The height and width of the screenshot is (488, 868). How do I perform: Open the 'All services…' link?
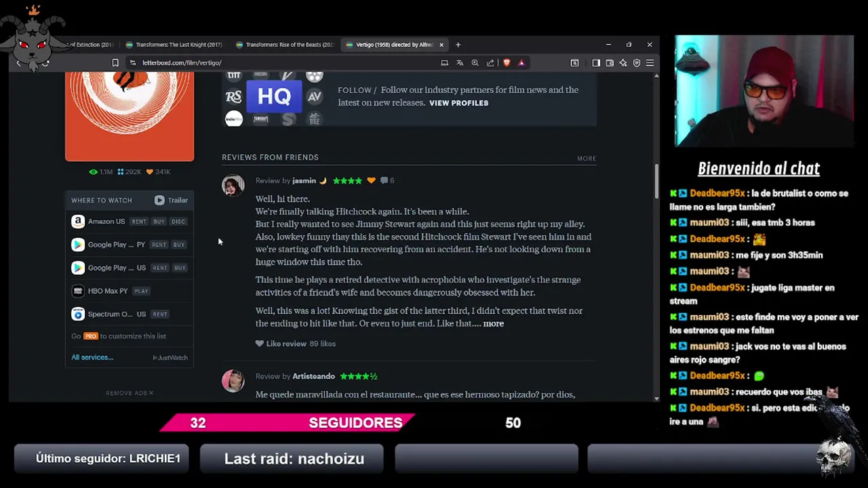click(92, 357)
